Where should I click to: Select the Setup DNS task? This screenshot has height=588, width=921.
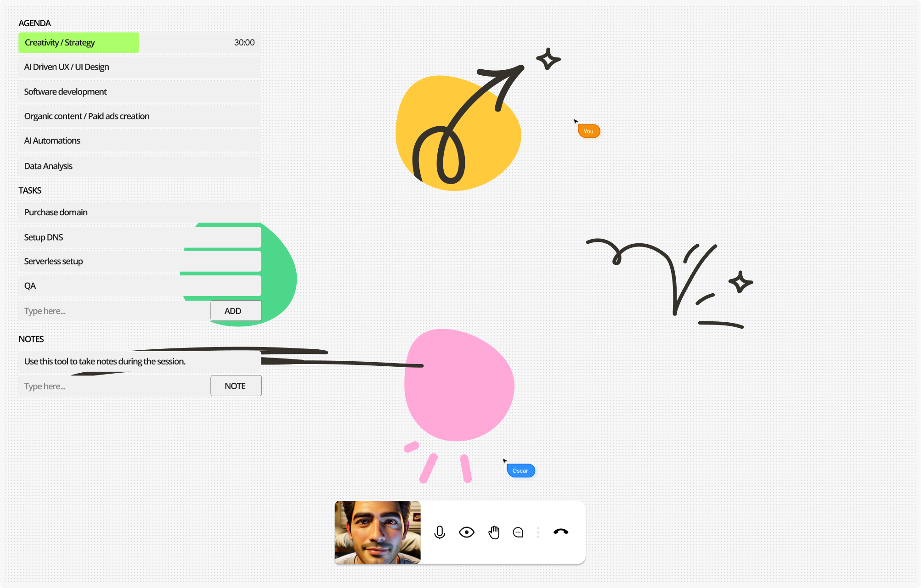click(x=140, y=237)
